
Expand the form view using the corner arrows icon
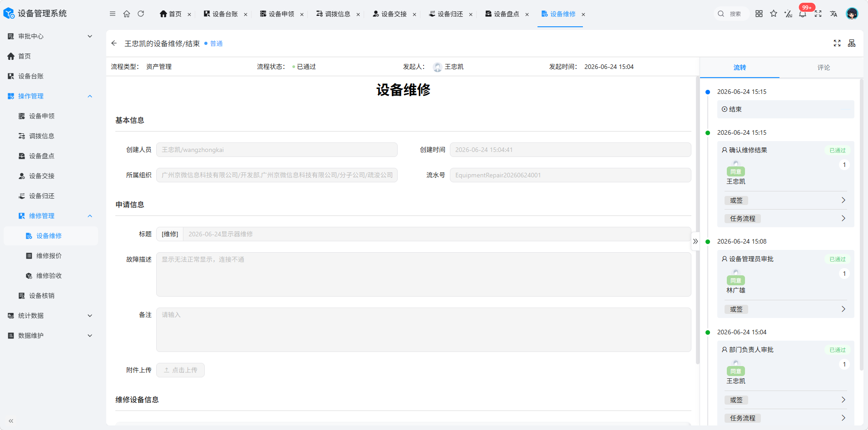pos(837,43)
